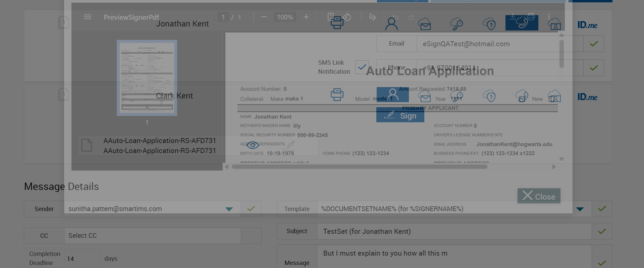644x268 pixels.
Task: Click printer icon in Jonathan Kent row
Action: [x=337, y=23]
